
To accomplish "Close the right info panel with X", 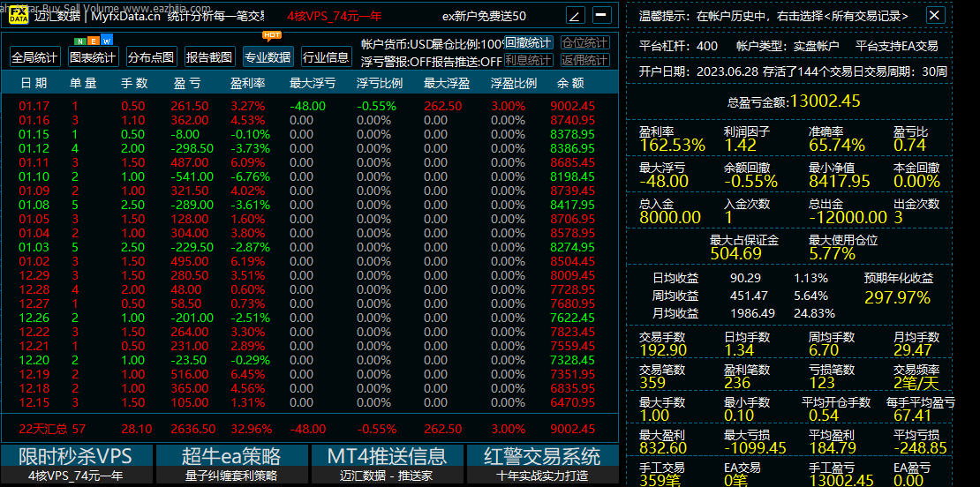I will tap(935, 16).
